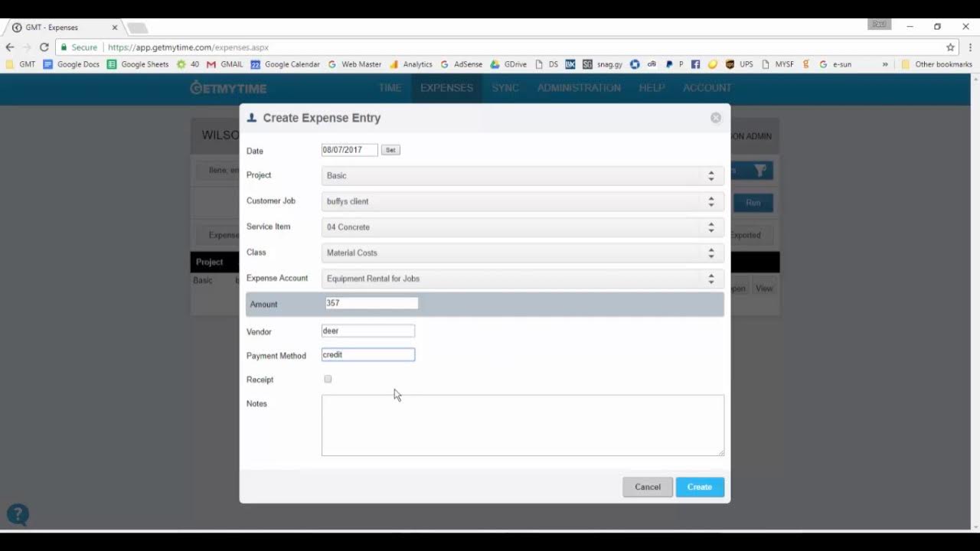Image resolution: width=980 pixels, height=551 pixels.
Task: Open the ADMINISTRATION menu
Action: pyautogui.click(x=579, y=88)
